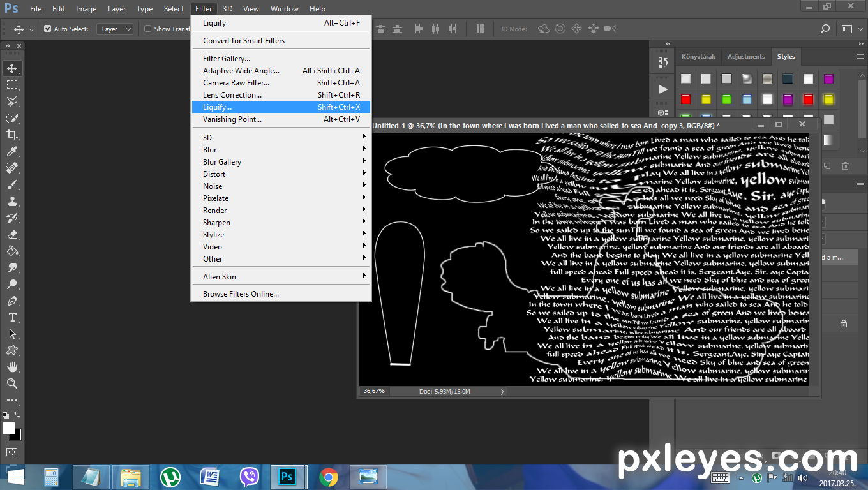The image size is (868, 490).
Task: Select the Dodge tool
Action: pyautogui.click(x=12, y=284)
